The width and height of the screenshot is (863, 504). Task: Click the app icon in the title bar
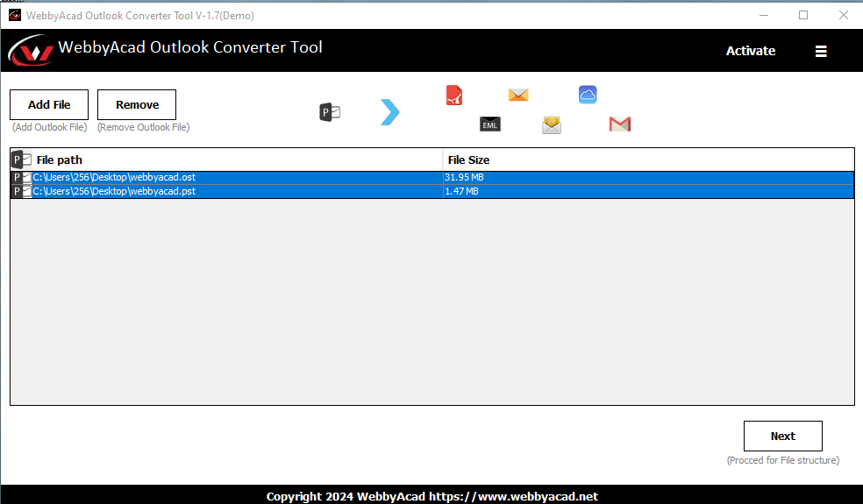tap(15, 16)
